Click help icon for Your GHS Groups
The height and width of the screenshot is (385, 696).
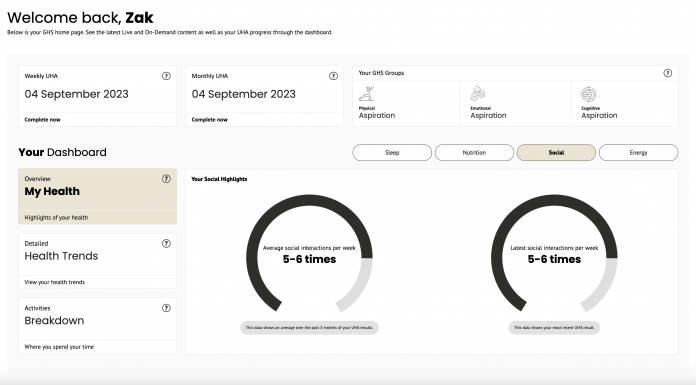(667, 73)
